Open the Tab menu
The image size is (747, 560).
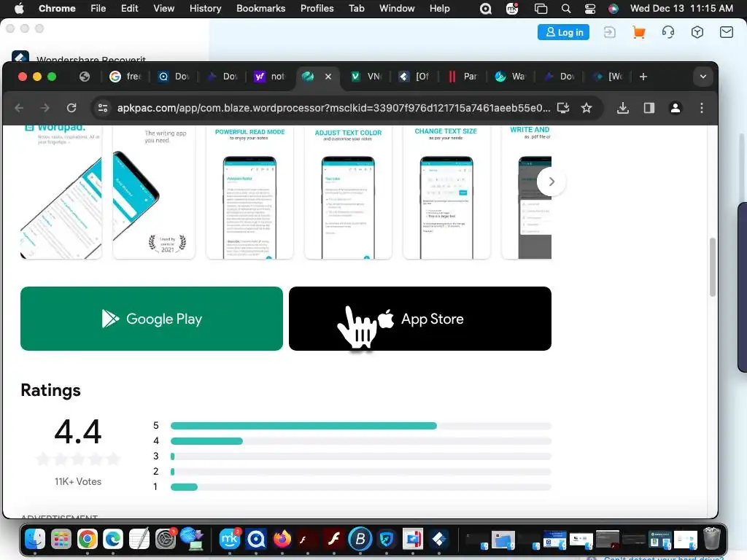click(x=356, y=8)
